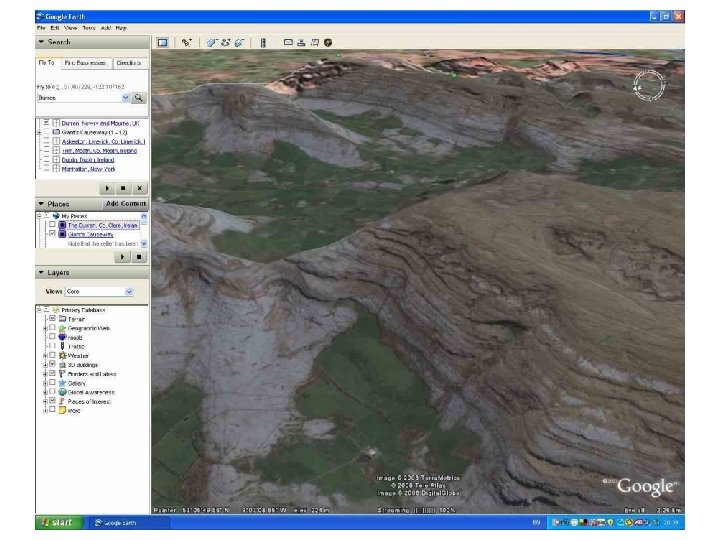Click the Sky view toolbar icon
Image resolution: width=720 pixels, height=540 pixels.
(x=328, y=43)
